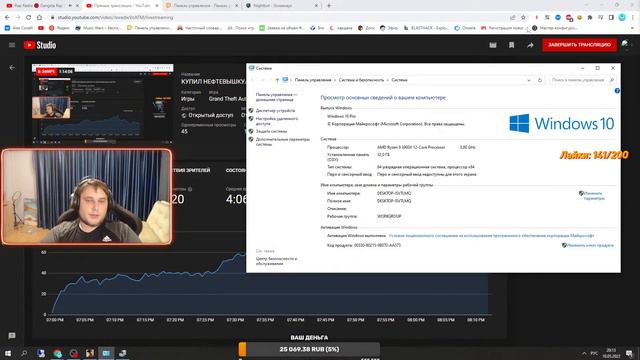
Task: Click the taskbar clock
Action: 611,353
